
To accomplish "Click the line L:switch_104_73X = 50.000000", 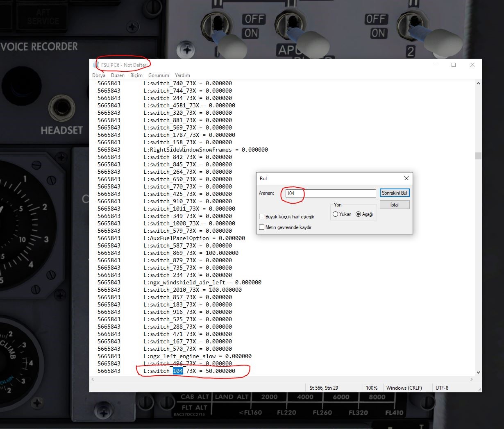I will click(189, 371).
